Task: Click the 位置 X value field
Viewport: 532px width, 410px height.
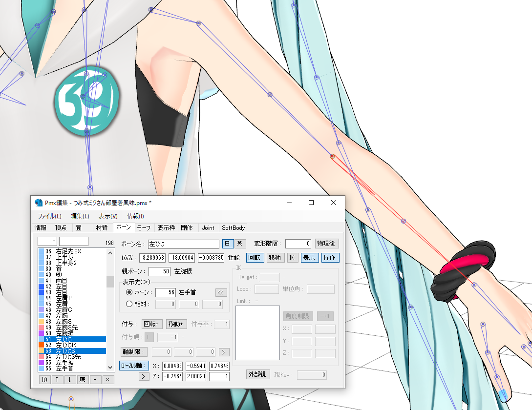Action: coord(152,258)
